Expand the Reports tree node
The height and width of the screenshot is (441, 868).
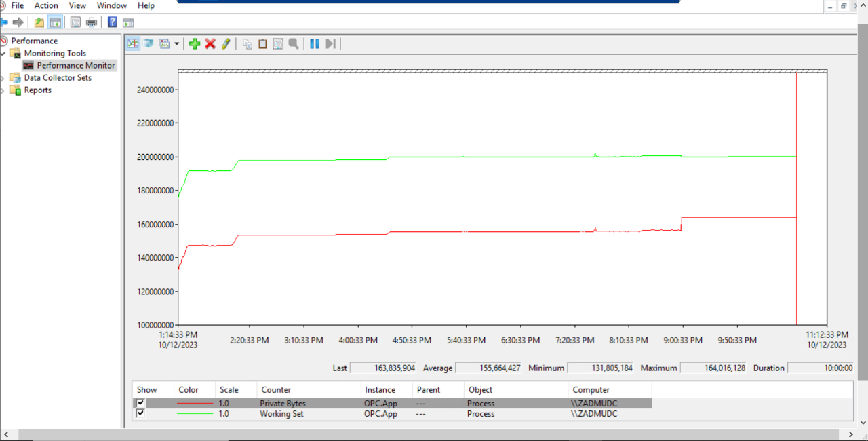[3, 90]
